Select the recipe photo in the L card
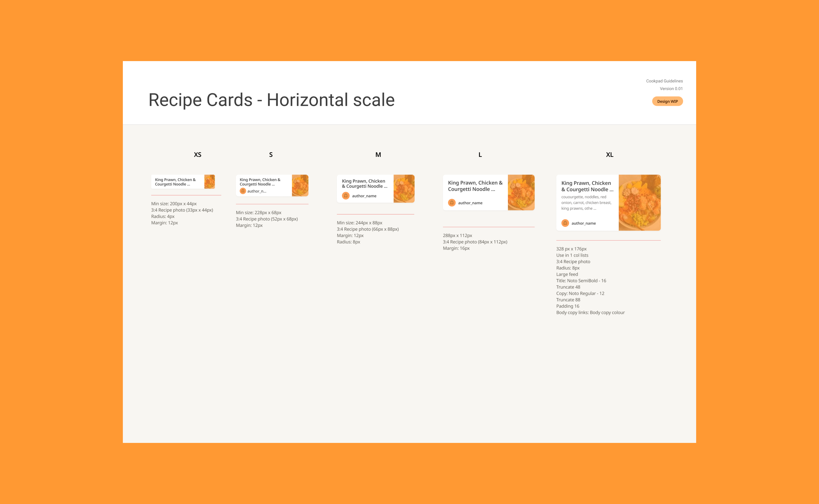Screen dimensions: 819x504 coord(521,192)
